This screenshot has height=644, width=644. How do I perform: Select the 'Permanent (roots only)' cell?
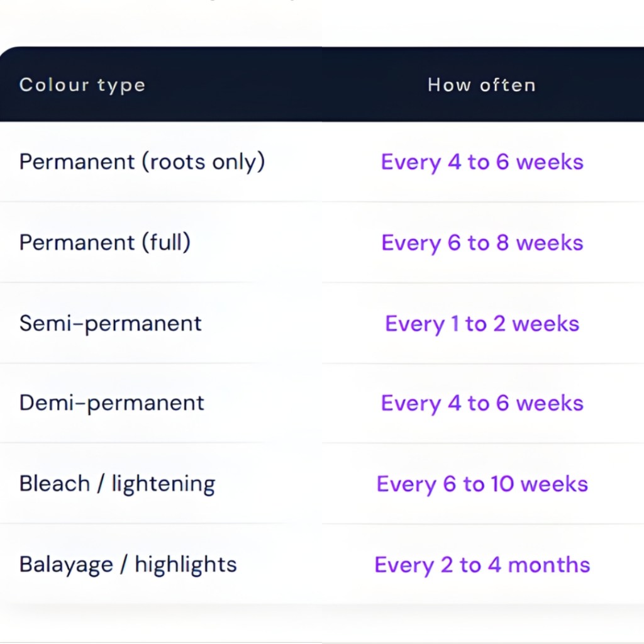142,162
